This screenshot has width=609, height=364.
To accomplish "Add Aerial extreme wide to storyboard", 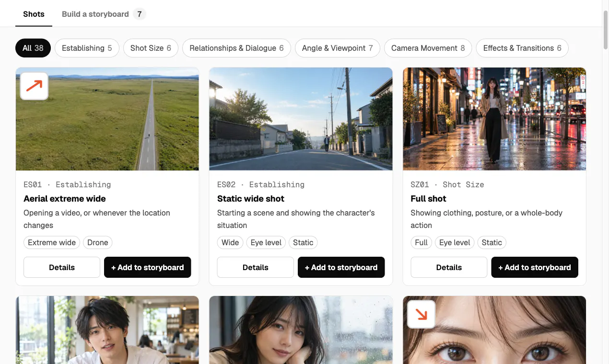I will tap(148, 267).
